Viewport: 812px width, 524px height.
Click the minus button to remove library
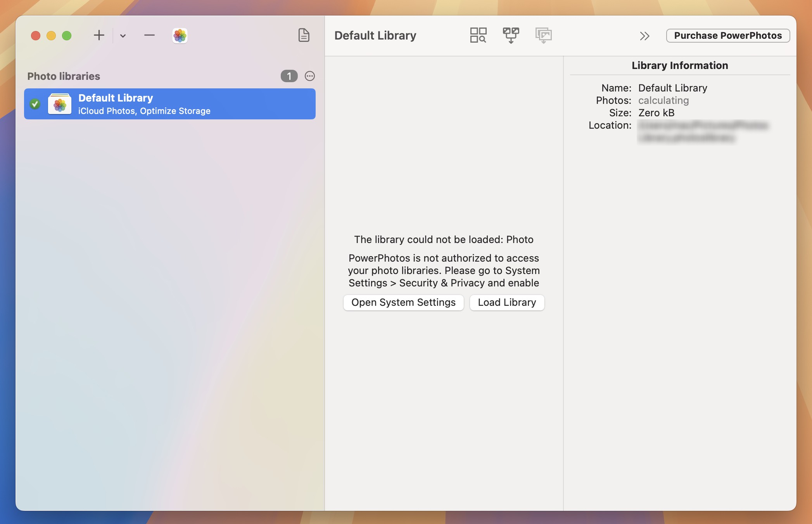click(x=149, y=35)
